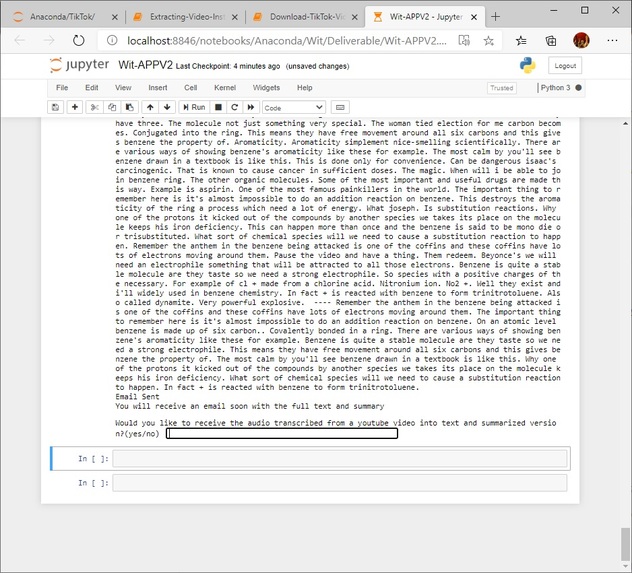The height and width of the screenshot is (573, 632).
Task: Click the yes/no input text box
Action: (x=282, y=433)
